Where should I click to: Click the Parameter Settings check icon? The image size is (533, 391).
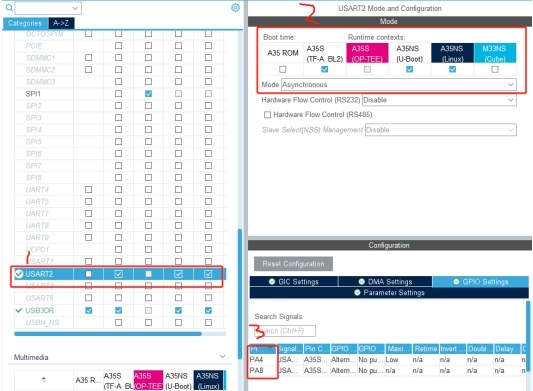357,292
